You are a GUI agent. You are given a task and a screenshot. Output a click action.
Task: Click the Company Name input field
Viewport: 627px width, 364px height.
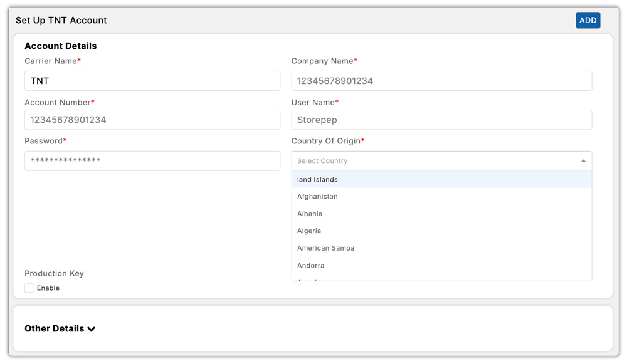441,81
